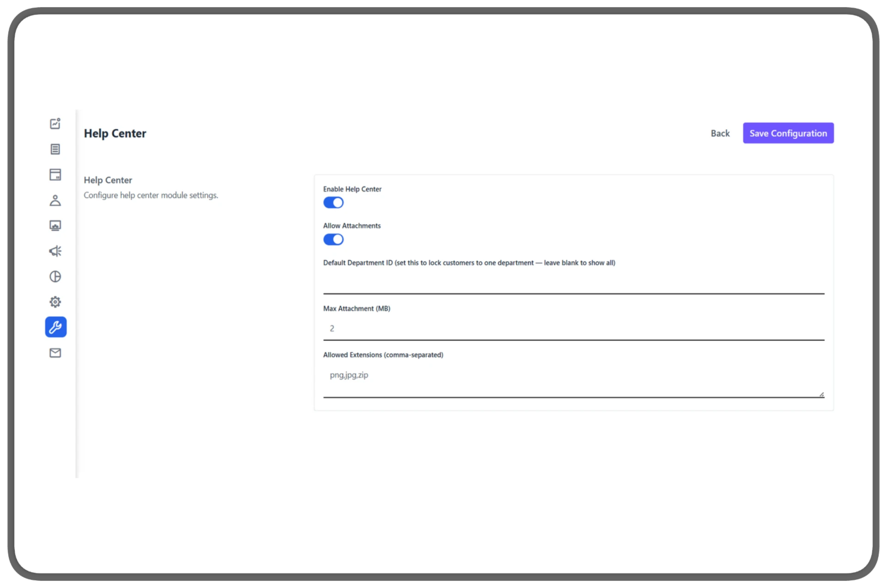The width and height of the screenshot is (887, 588).
Task: Click the user profile icon in sidebar
Action: click(x=55, y=200)
